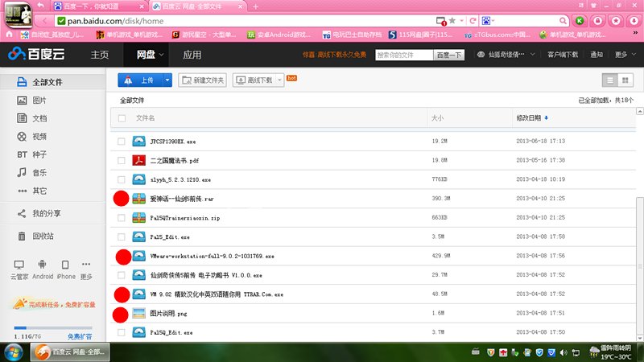Click the bookmark star in address bar
Viewport: 644px width, 362px height.
tap(452, 21)
